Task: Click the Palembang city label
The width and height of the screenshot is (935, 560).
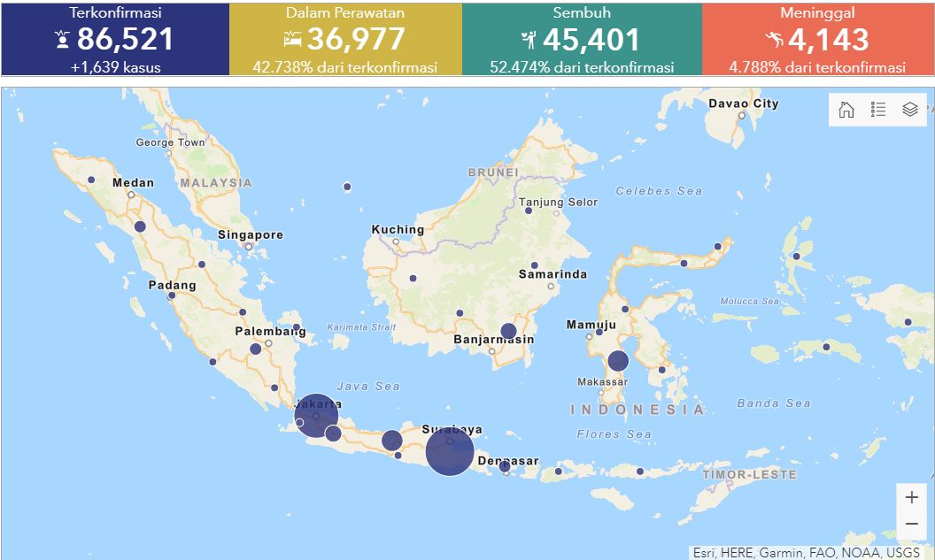Action: tap(270, 331)
